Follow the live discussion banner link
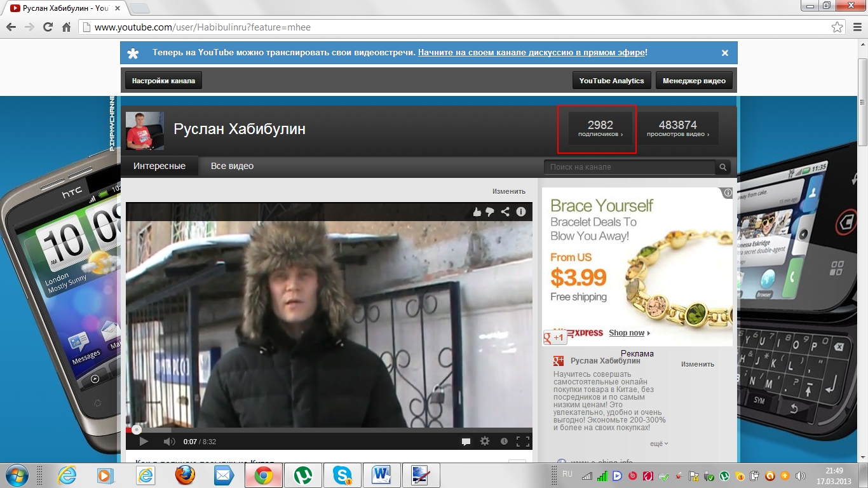 531,53
